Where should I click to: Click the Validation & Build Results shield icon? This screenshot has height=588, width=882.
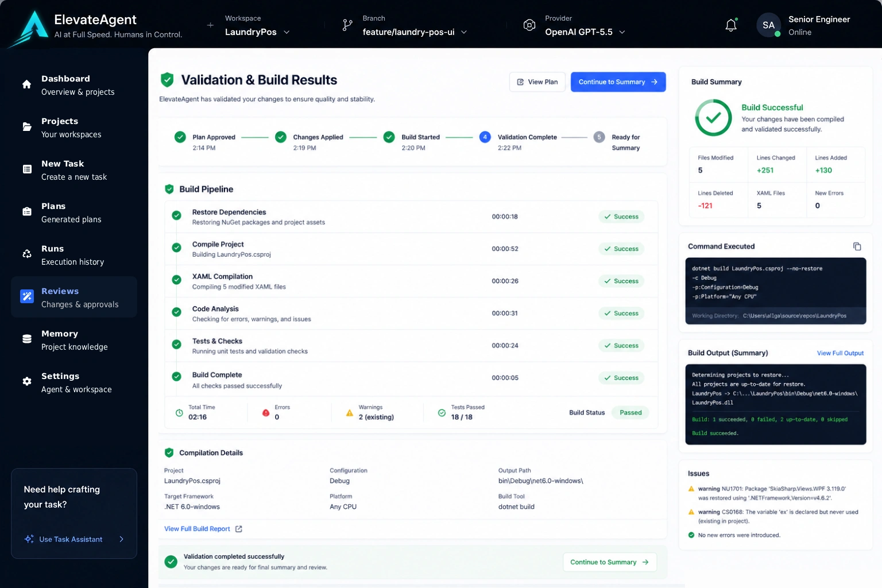167,80
